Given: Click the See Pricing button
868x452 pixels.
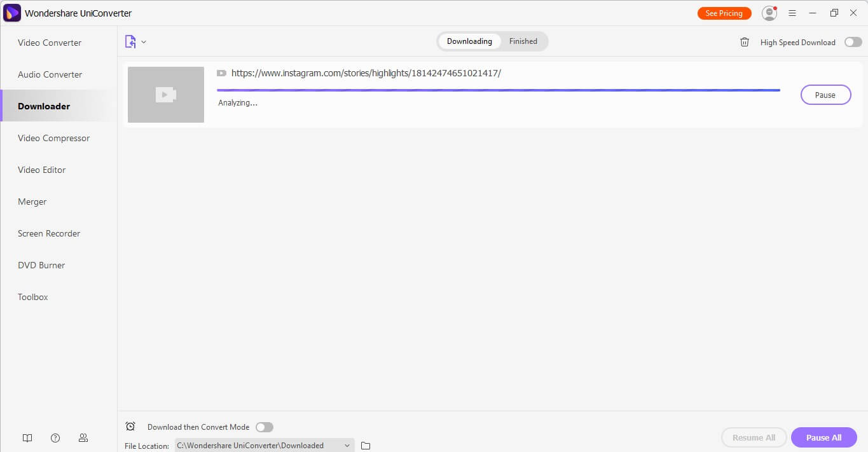Looking at the screenshot, I should (724, 13).
